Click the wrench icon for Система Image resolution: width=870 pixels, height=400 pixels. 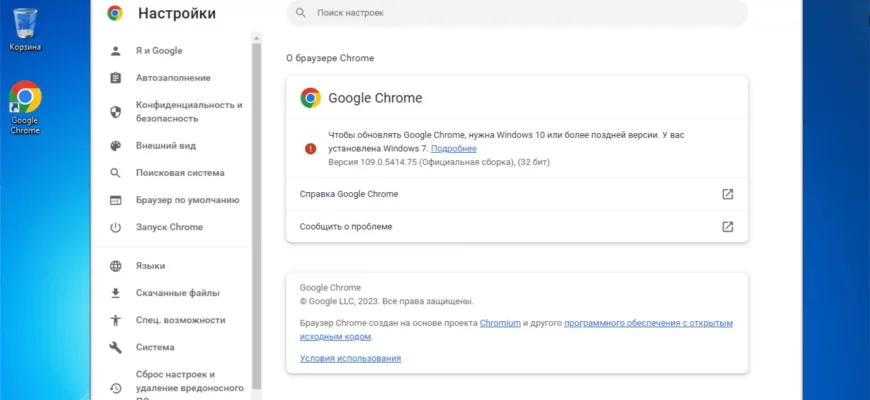(x=115, y=347)
